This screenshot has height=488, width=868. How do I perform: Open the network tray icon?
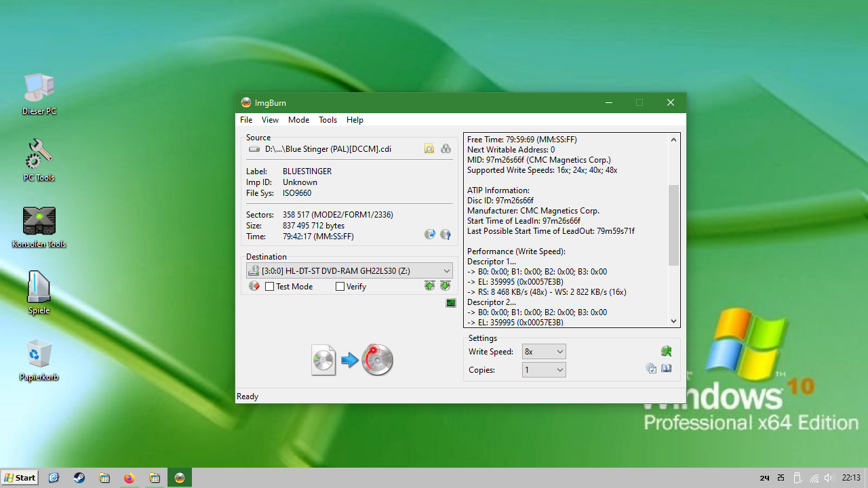[814, 479]
